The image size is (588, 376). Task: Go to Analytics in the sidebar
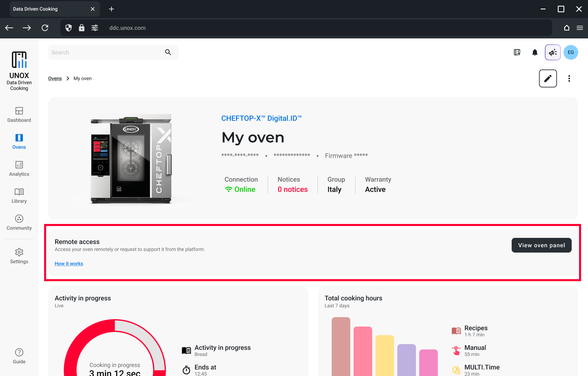coord(19,168)
